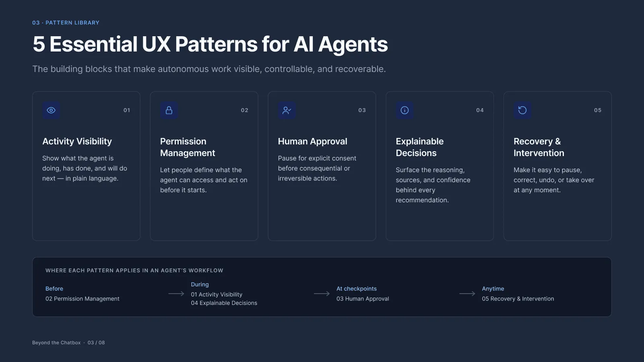Click "05 Recovery & Intervention" in the workflow
Viewport: 644px width, 362px height.
tap(518, 299)
